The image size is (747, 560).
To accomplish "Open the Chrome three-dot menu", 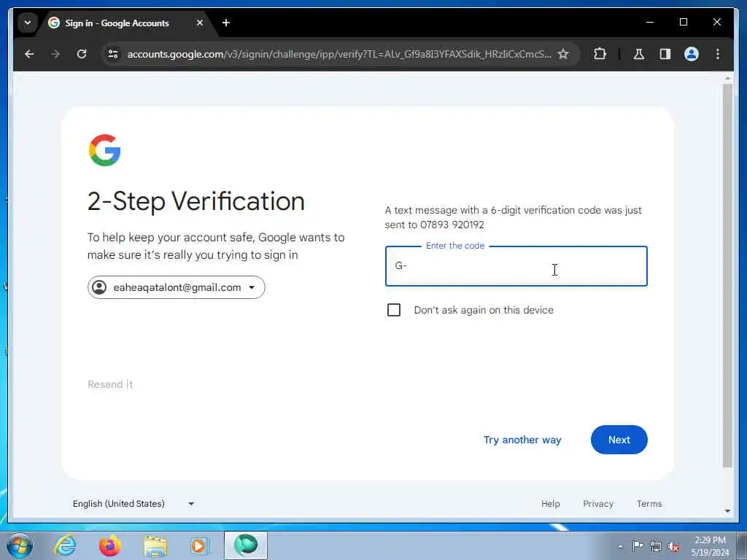I will 718,54.
